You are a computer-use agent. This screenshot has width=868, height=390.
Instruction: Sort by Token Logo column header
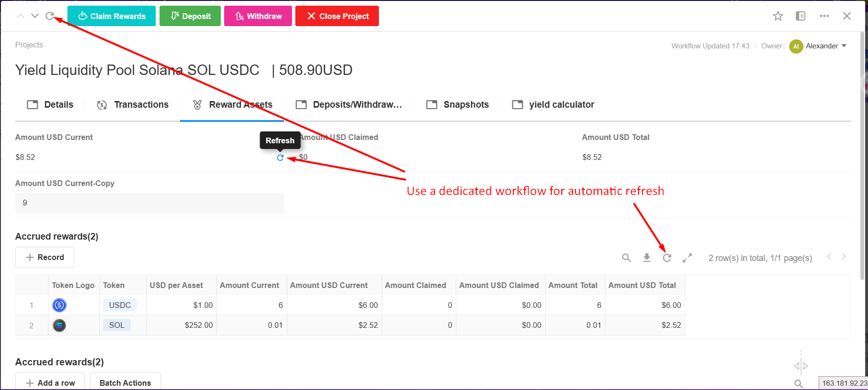[x=73, y=285]
